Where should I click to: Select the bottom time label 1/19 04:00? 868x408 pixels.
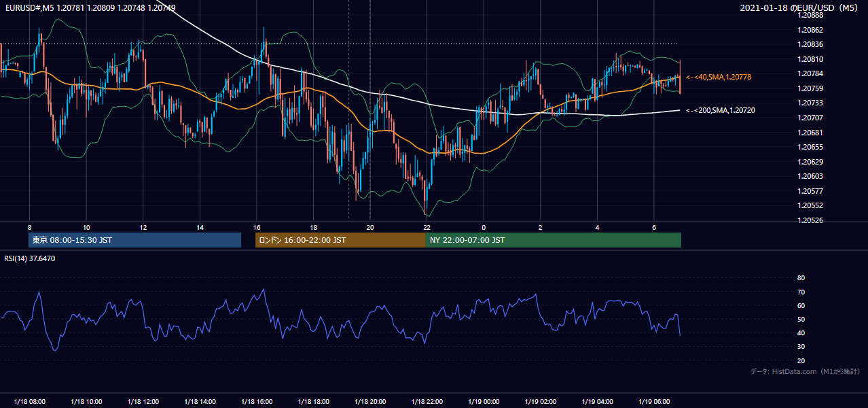(598, 402)
